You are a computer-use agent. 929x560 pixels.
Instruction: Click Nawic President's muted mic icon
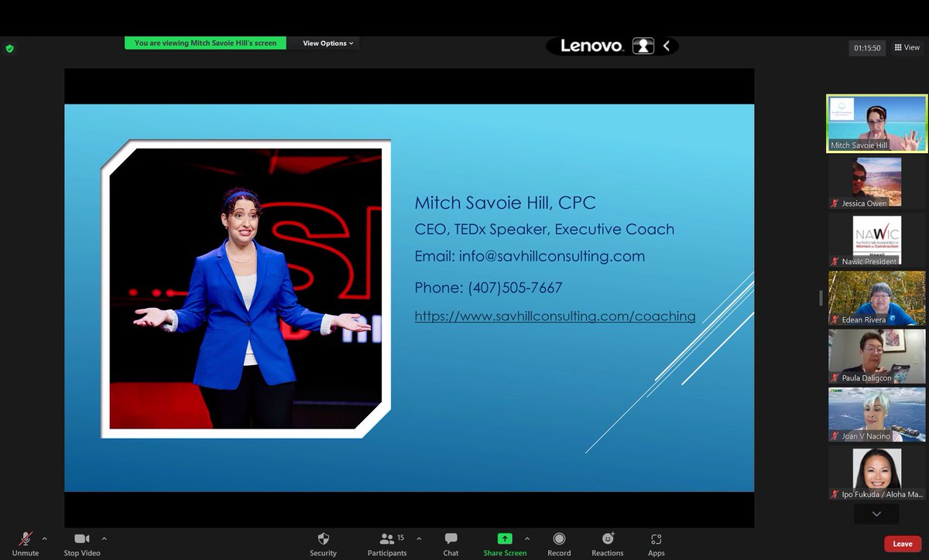[x=835, y=261]
